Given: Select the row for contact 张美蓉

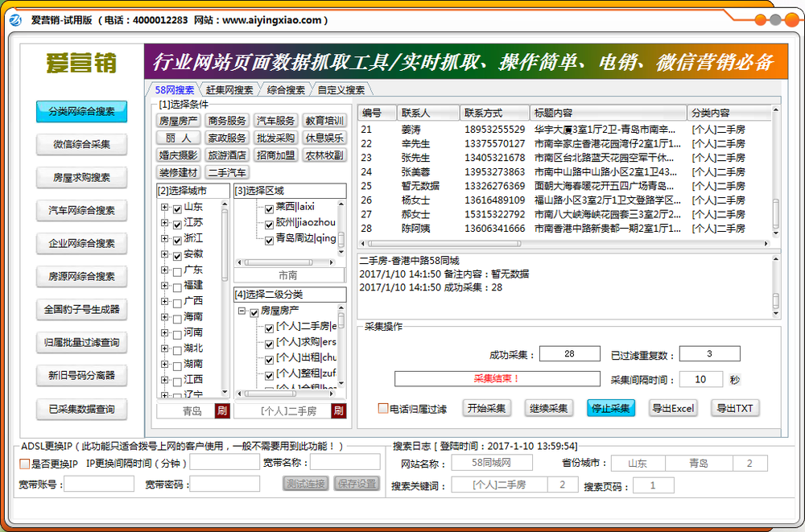Looking at the screenshot, I should [x=565, y=172].
